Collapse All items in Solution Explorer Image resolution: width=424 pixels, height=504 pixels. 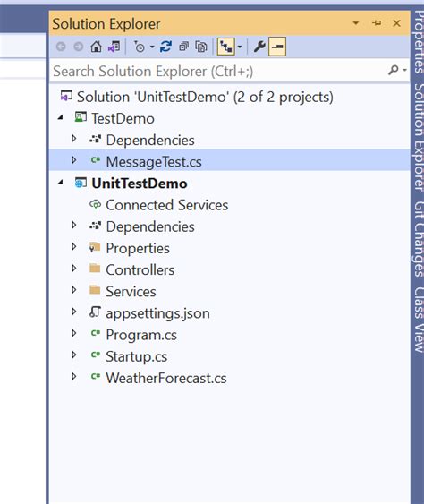coord(183,47)
